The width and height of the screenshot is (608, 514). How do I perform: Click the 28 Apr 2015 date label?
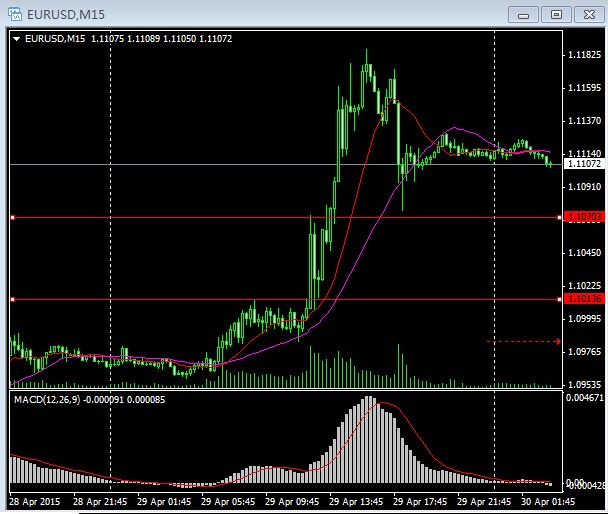click(x=36, y=501)
